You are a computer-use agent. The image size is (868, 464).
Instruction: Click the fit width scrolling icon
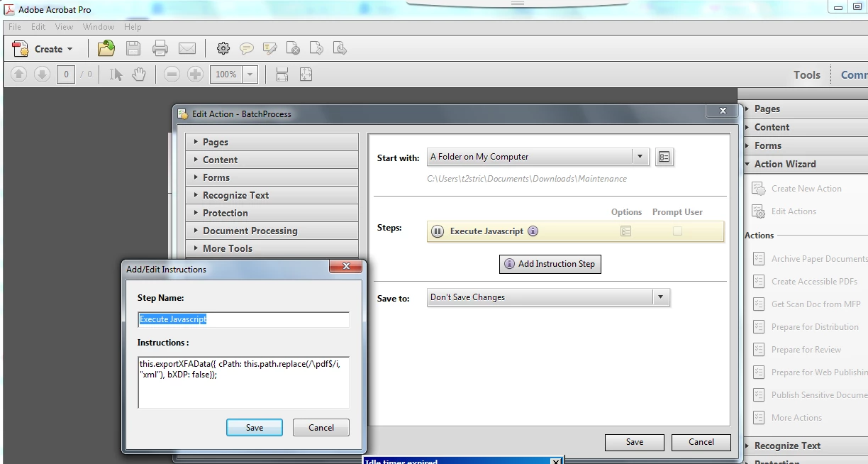point(282,74)
